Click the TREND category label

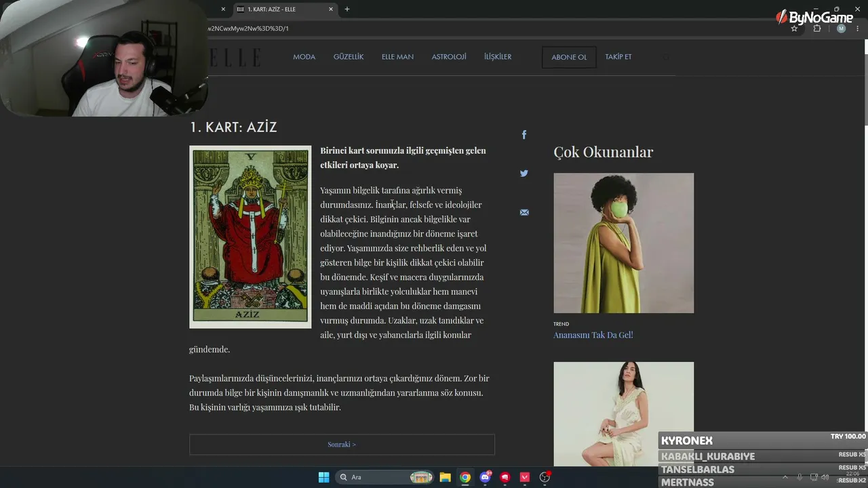(x=561, y=324)
